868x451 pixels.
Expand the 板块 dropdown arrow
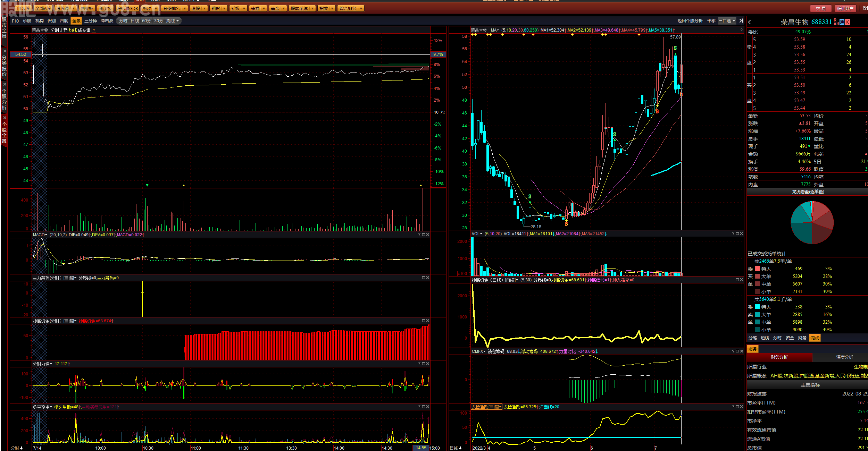coord(156,8)
